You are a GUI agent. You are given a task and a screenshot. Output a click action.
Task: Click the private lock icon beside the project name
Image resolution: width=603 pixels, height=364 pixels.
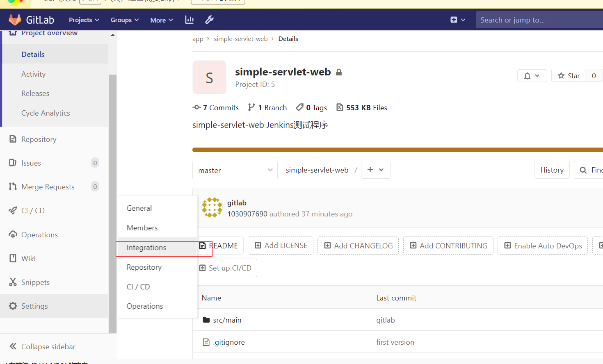click(x=339, y=72)
